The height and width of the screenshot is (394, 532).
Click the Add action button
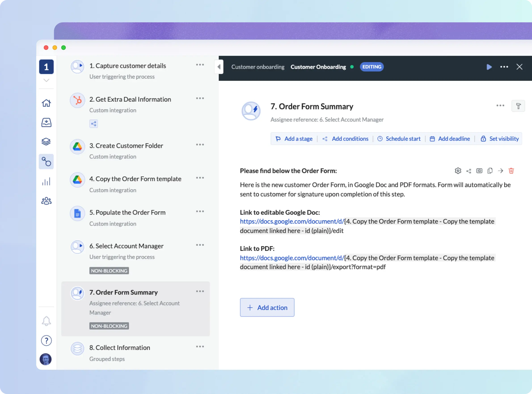(267, 307)
